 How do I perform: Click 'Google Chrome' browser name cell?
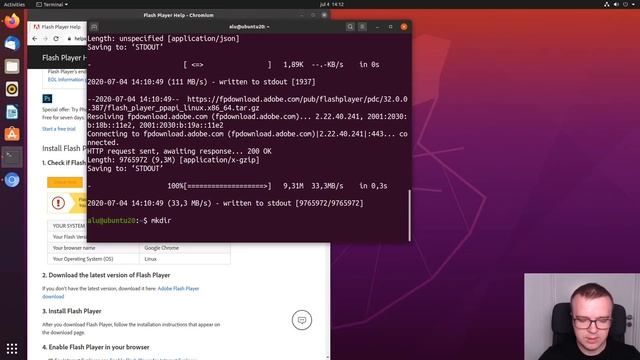pyautogui.click(x=162, y=248)
